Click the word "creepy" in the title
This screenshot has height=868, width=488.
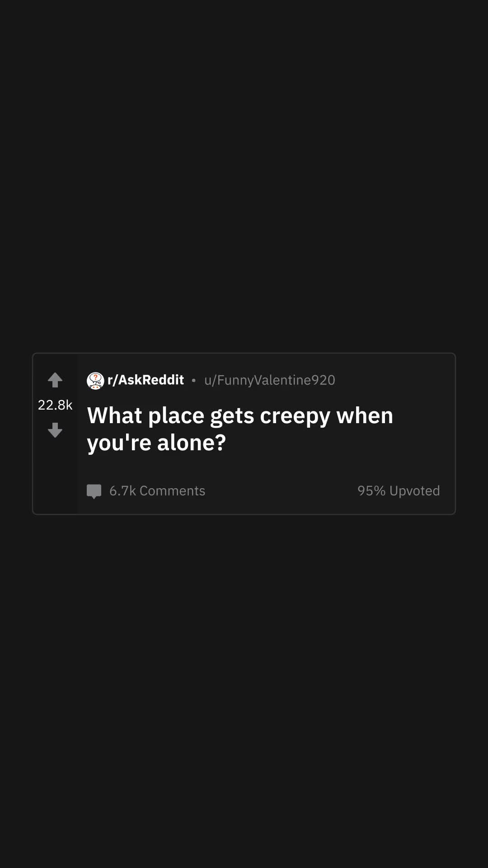click(x=295, y=416)
